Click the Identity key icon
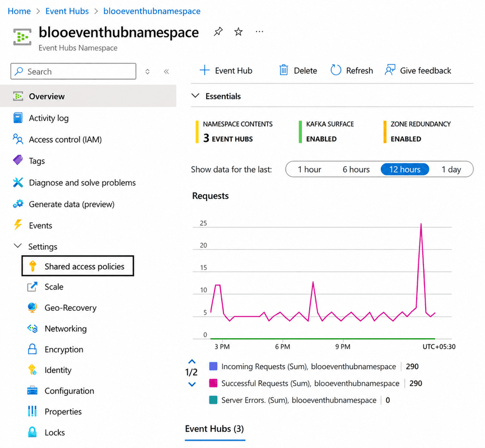The image size is (485, 448). 32,370
